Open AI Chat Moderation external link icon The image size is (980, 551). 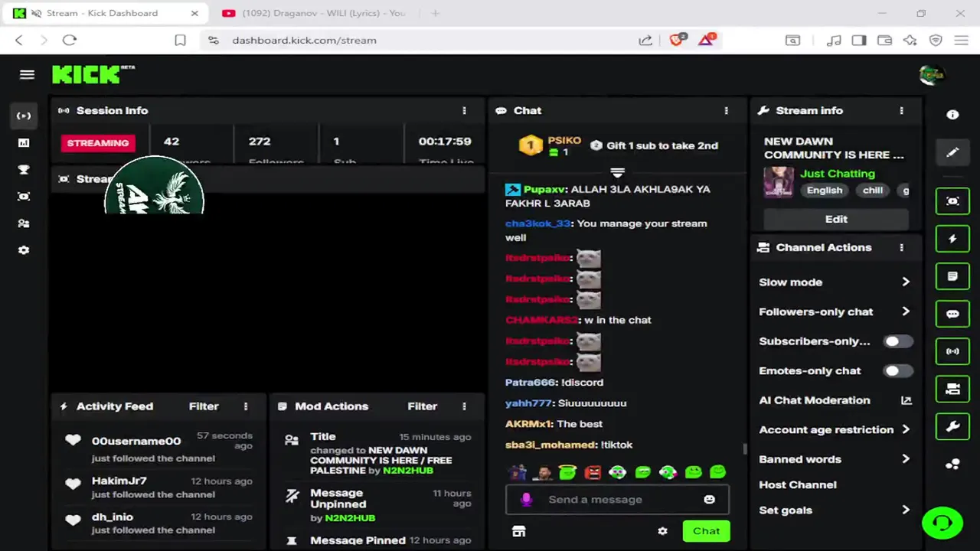(906, 400)
